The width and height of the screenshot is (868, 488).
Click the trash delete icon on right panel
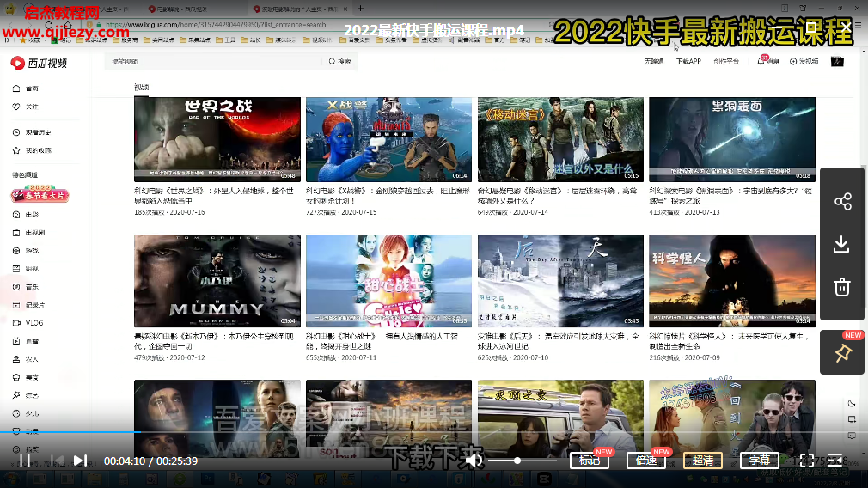coord(842,287)
